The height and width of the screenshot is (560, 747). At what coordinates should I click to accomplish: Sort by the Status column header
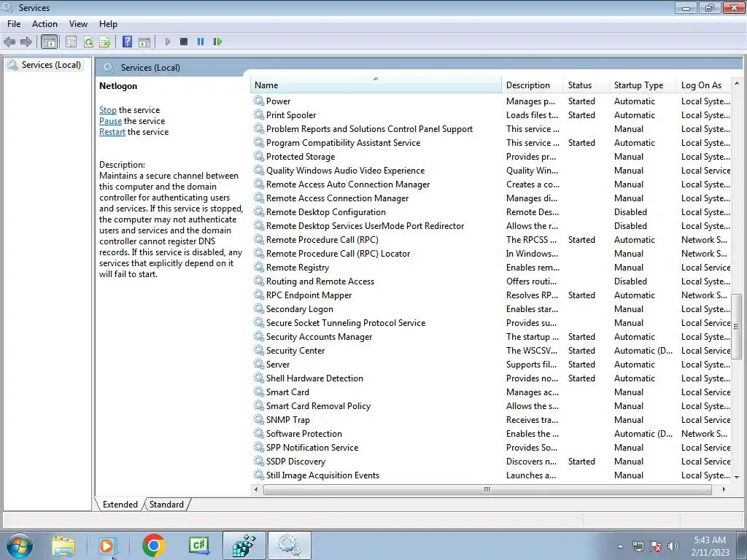pos(587,85)
